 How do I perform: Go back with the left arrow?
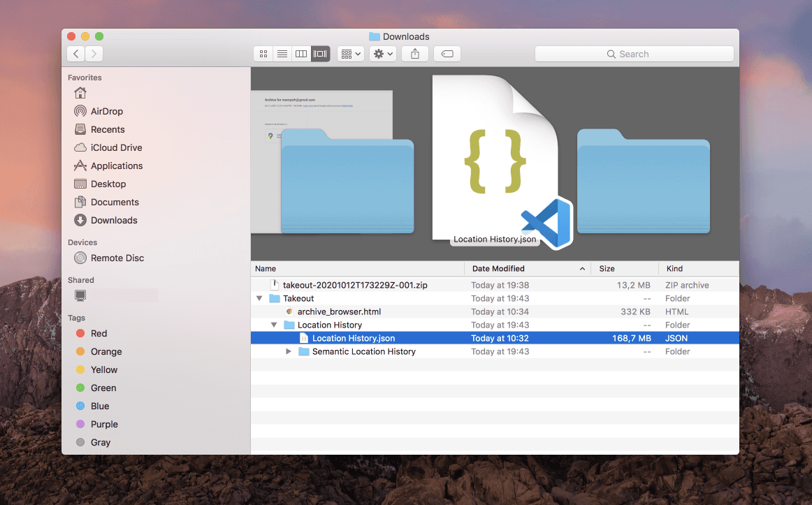click(x=75, y=54)
